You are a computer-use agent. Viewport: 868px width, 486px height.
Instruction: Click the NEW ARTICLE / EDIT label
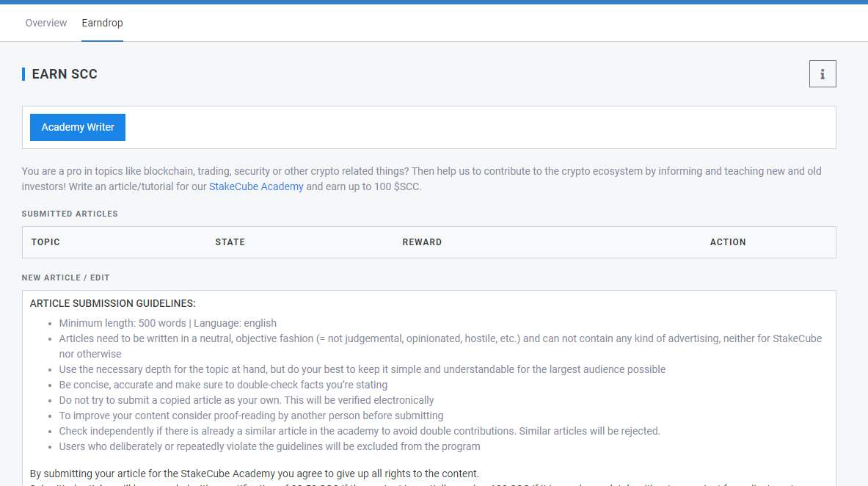pyautogui.click(x=66, y=278)
